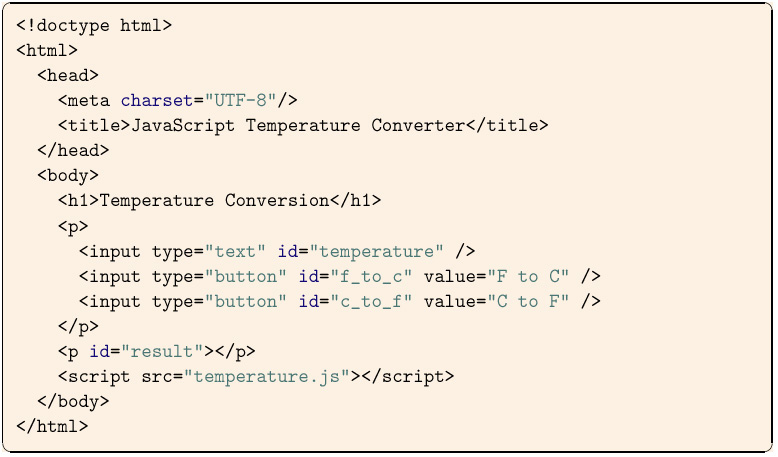Click the "f_to_c" id value
Viewport: 778px width, 457px height.
pos(371,276)
